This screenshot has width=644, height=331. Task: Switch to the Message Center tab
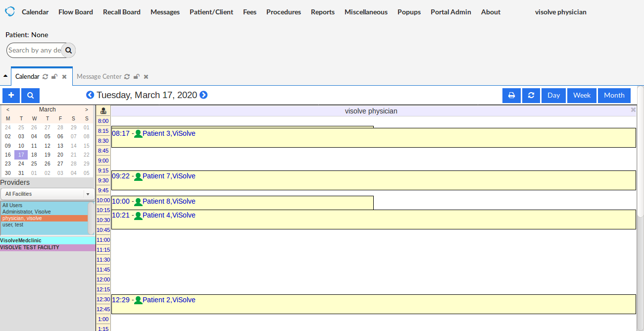point(99,76)
